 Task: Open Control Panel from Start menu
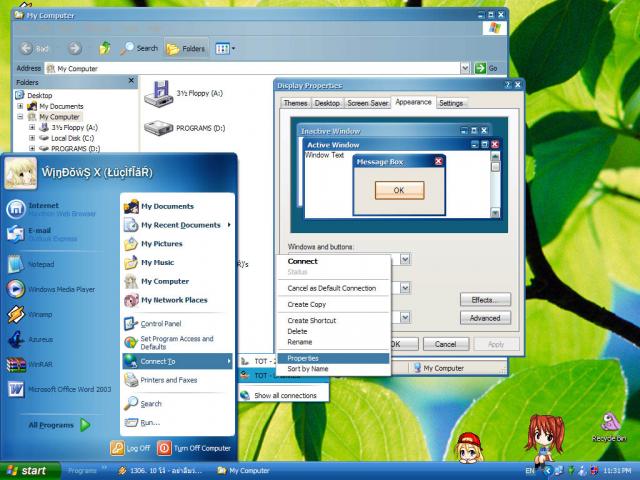click(x=177, y=324)
